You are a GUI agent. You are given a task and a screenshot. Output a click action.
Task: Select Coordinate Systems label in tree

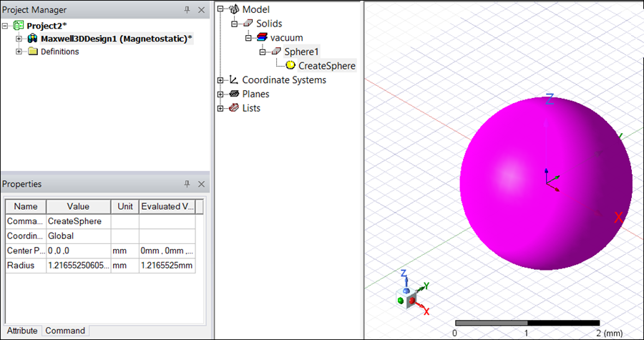coord(284,80)
